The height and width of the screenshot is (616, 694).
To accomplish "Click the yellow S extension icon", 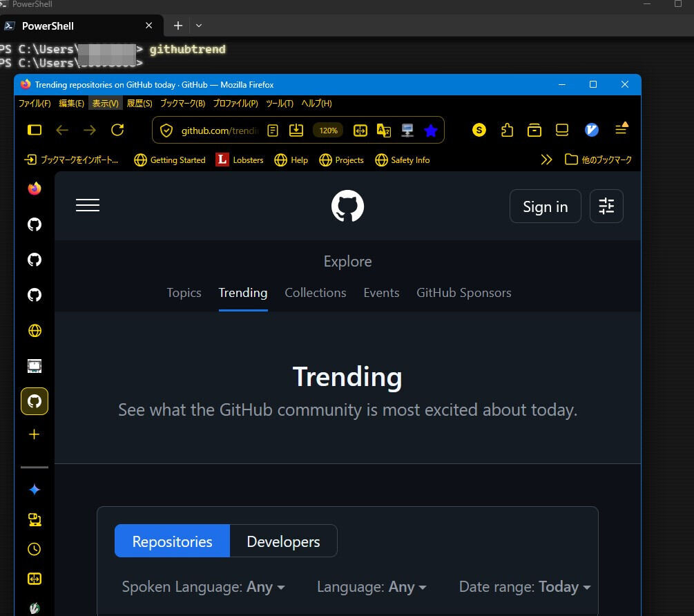I will coord(479,130).
